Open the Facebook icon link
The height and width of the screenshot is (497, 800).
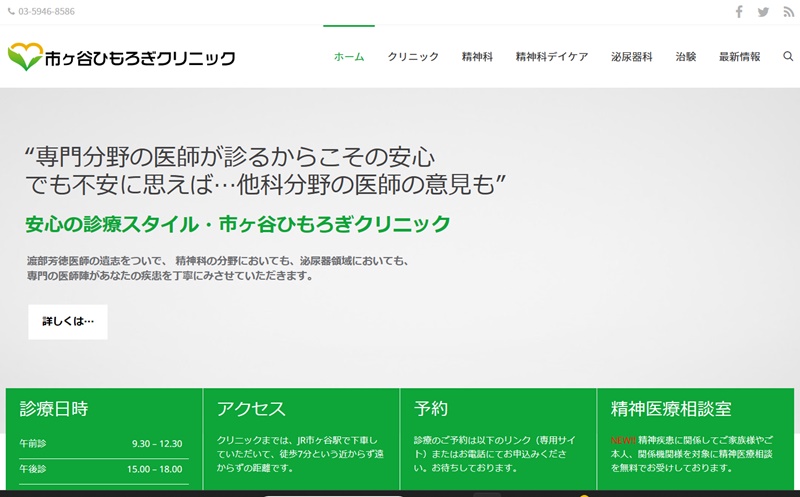pos(739,12)
